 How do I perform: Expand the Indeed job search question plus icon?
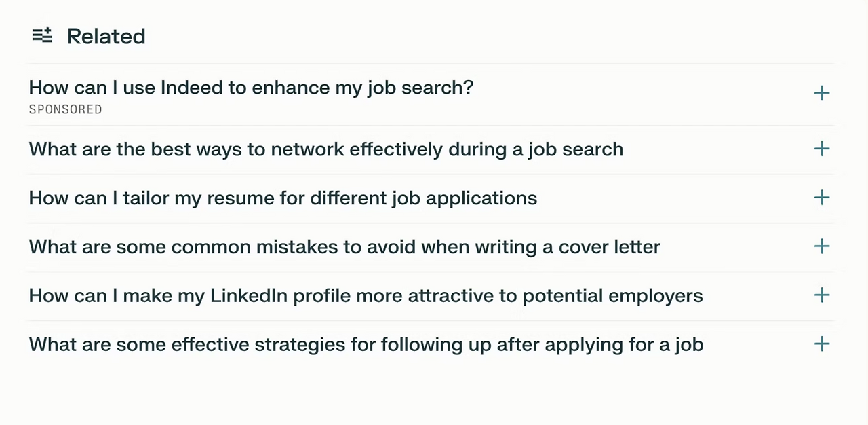coord(821,93)
